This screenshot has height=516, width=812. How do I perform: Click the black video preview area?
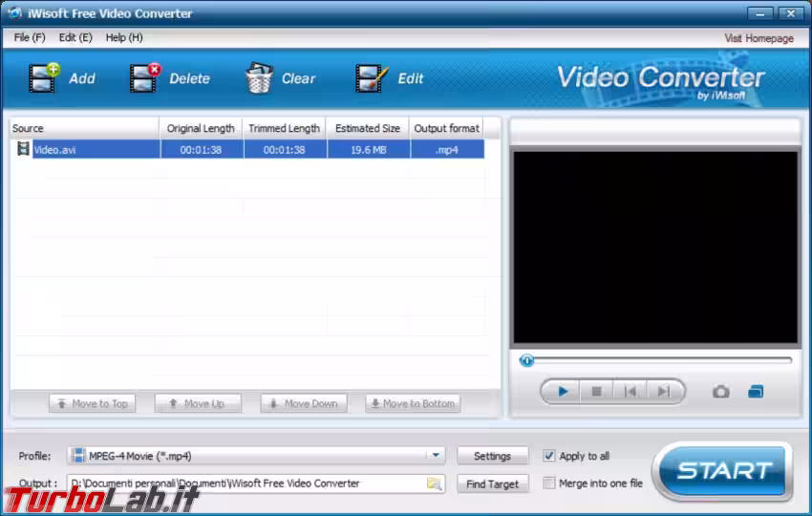click(x=655, y=247)
